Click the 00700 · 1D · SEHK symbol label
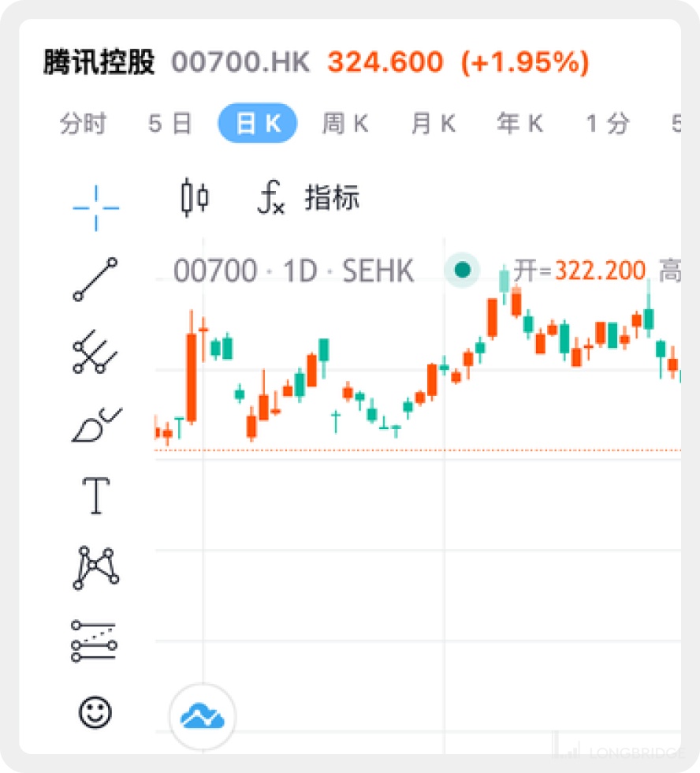700x773 pixels. click(293, 271)
